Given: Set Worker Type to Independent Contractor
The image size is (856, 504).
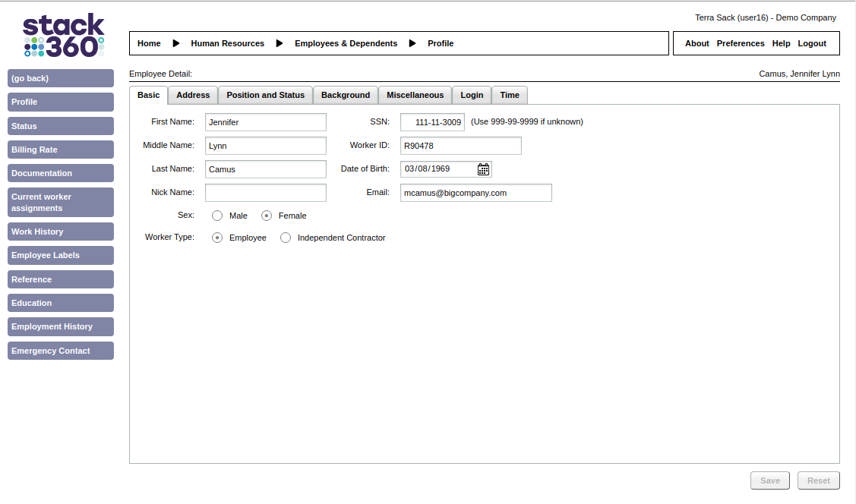Looking at the screenshot, I should coord(286,238).
